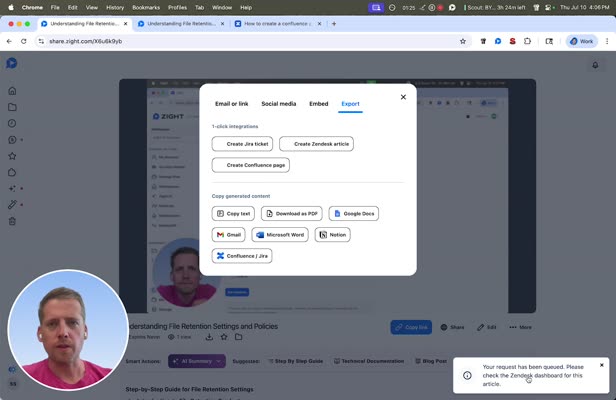
Task: Click Copy text button
Action: pos(233,213)
